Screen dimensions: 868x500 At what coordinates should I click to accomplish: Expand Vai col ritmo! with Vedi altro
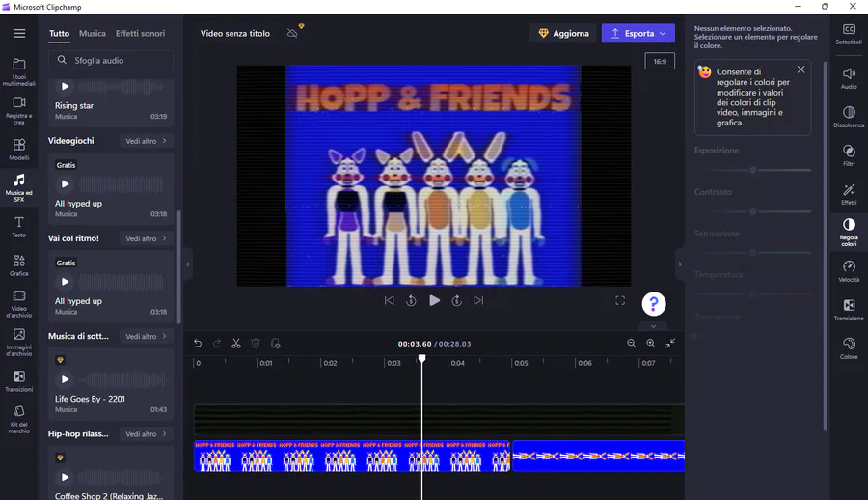coord(147,238)
